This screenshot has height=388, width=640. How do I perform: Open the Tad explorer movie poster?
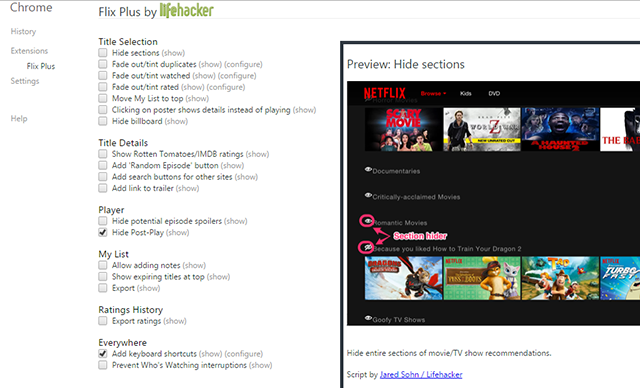560,278
